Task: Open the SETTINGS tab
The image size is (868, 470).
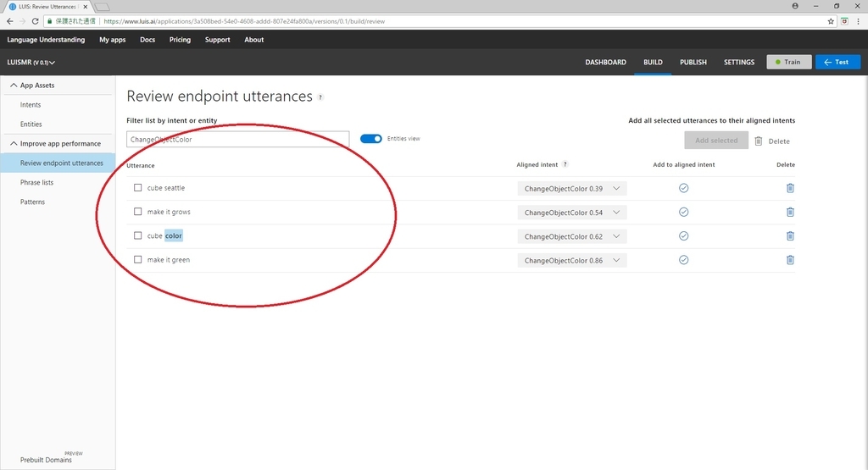Action: tap(739, 62)
